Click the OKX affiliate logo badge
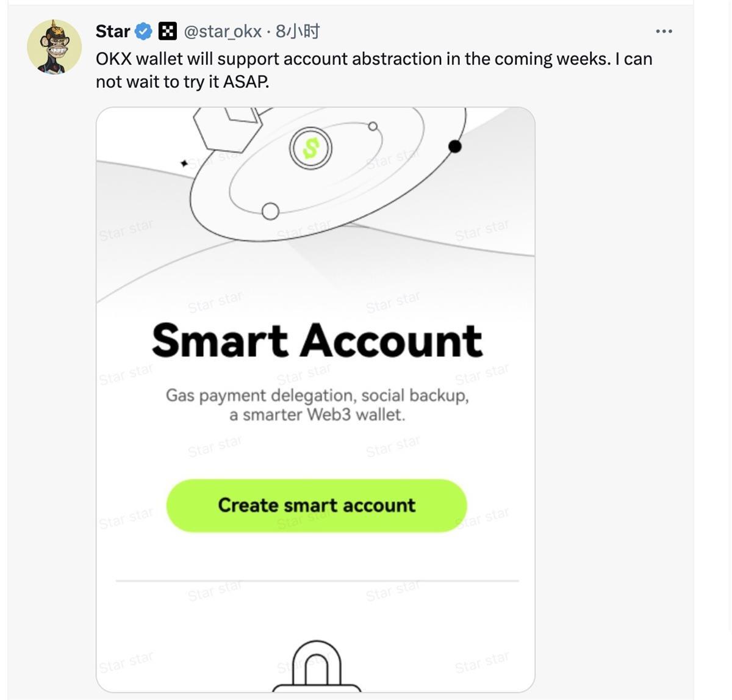Image resolution: width=732 pixels, height=700 pixels. 167,31
